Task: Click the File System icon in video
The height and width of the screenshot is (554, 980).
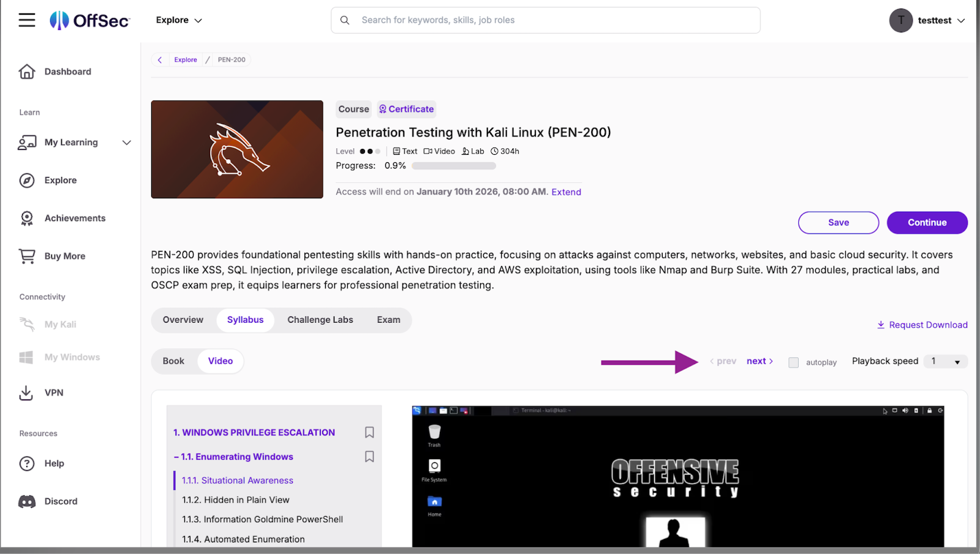Action: [x=434, y=466]
